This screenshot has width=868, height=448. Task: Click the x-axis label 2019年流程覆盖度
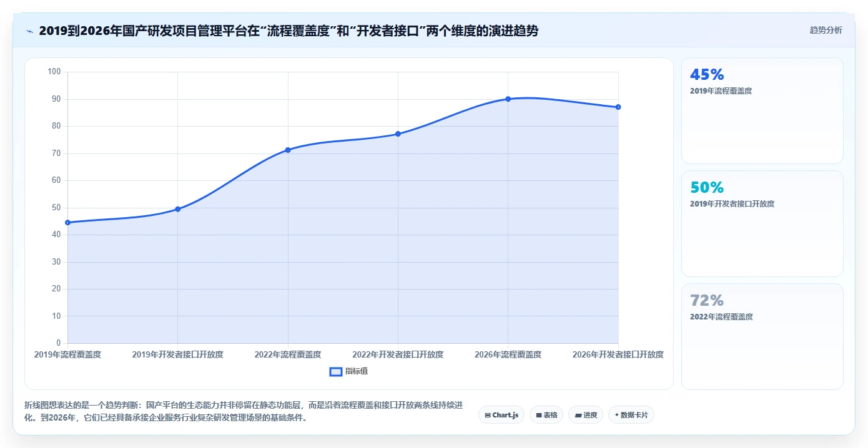[x=67, y=354]
